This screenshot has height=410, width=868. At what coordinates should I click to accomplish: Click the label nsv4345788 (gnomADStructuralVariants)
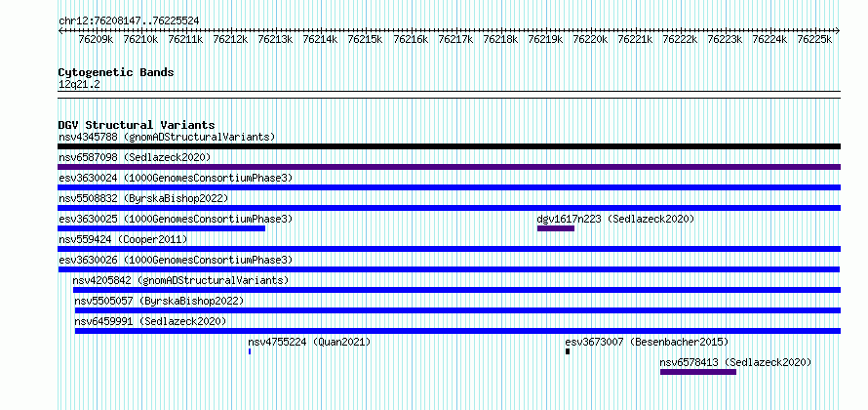(167, 137)
